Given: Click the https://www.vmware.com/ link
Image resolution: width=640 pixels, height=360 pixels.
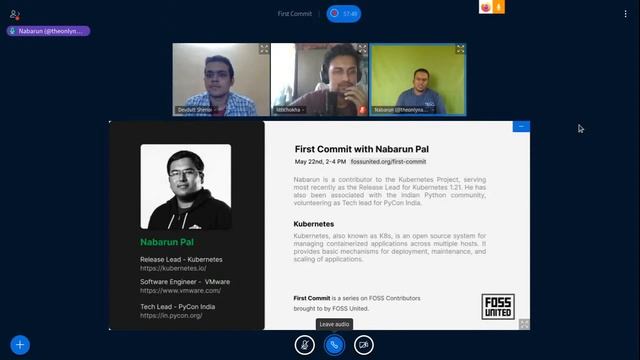Looking at the screenshot, I should (x=180, y=291).
